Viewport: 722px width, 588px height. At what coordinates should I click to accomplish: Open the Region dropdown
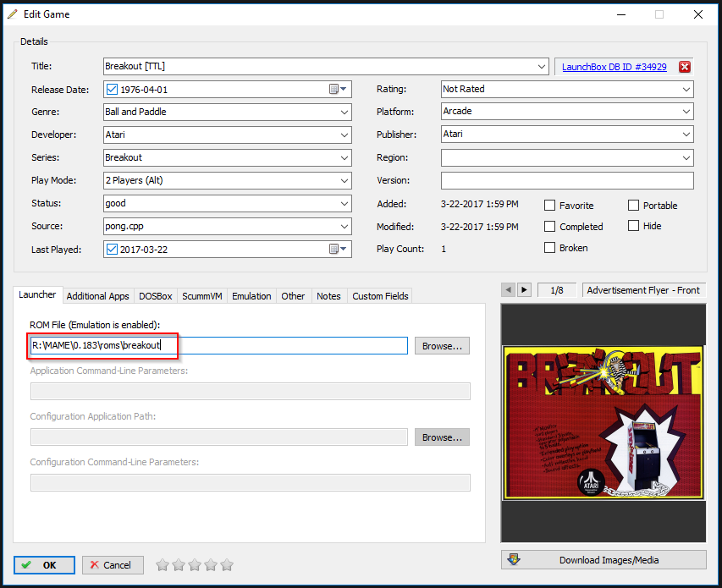[x=686, y=158]
